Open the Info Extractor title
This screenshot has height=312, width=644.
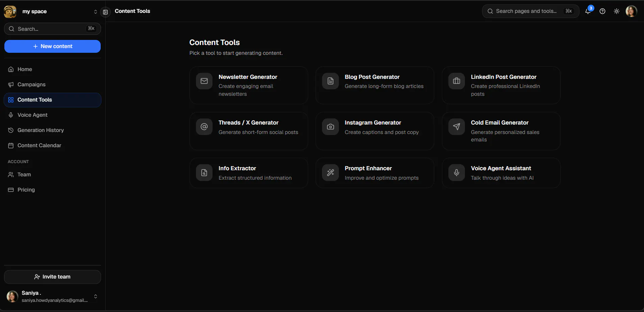coord(237,169)
